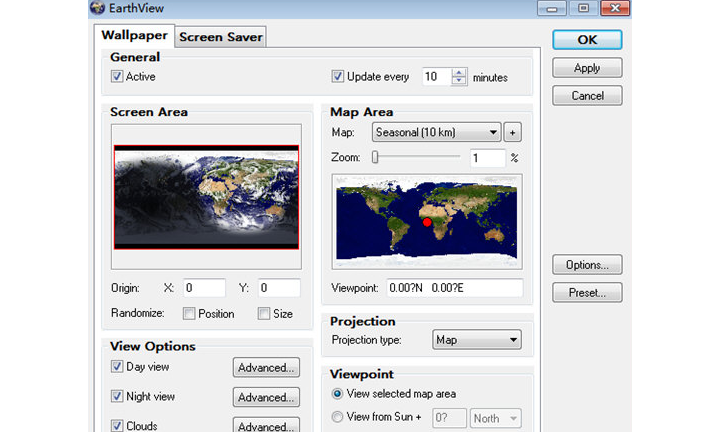Click the red viewpoint dot on map
Viewport: 720px width, 432px height.
(426, 223)
